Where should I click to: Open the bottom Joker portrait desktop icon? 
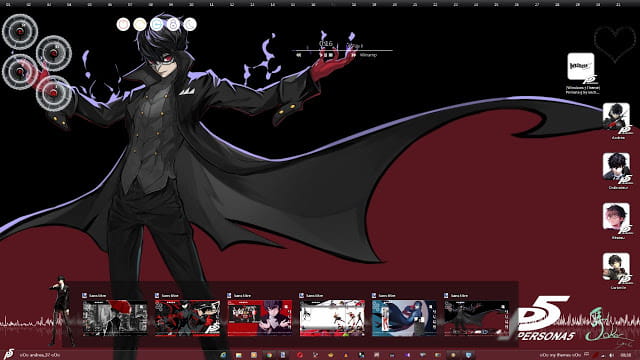click(x=617, y=268)
